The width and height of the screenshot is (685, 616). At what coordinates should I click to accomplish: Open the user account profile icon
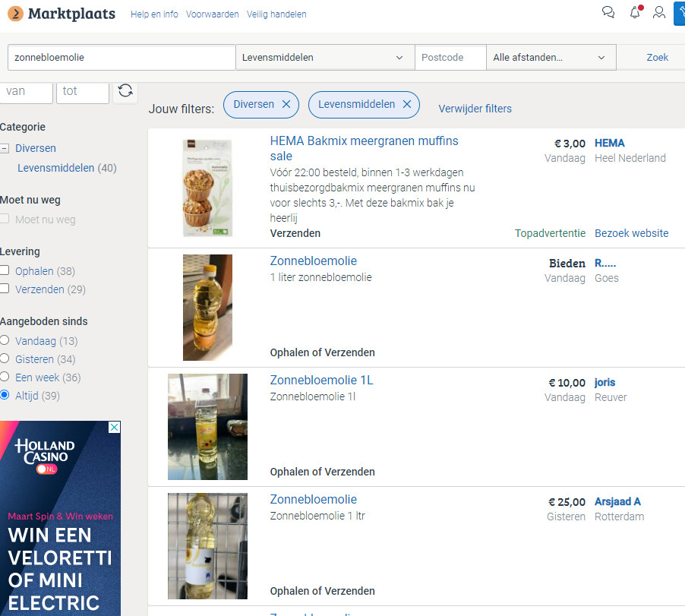tap(658, 12)
